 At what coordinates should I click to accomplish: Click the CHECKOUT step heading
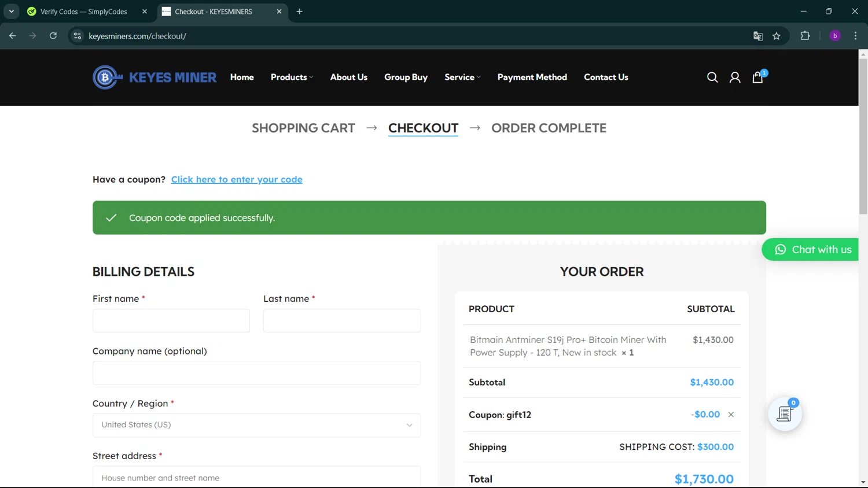[x=423, y=128]
